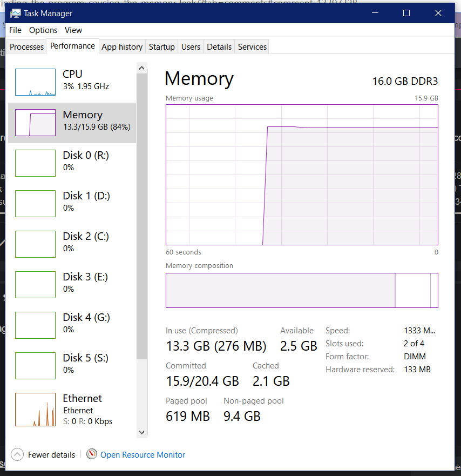Click the sidebar scroll up arrow

click(x=141, y=68)
